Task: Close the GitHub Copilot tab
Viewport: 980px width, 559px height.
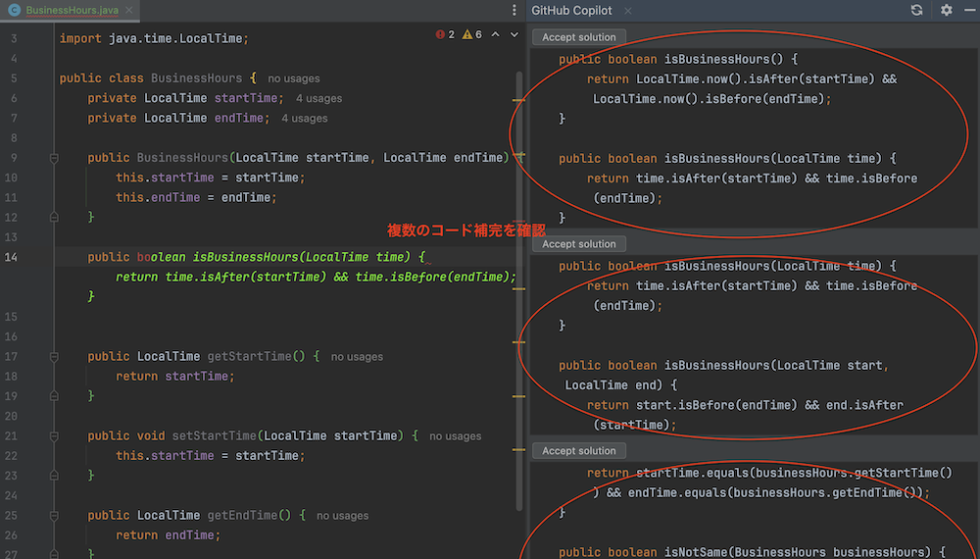Action: [x=627, y=11]
